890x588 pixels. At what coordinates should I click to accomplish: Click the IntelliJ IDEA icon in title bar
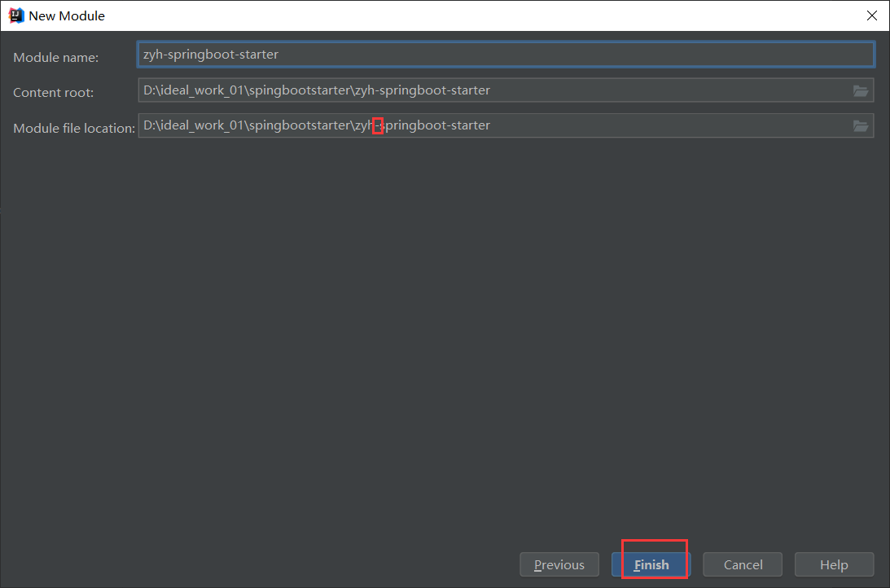15,15
